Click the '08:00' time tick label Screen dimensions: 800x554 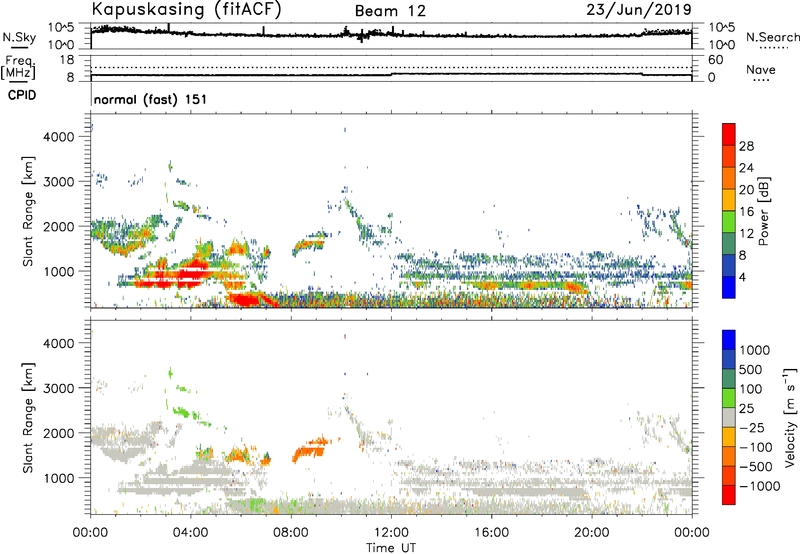pos(291,533)
